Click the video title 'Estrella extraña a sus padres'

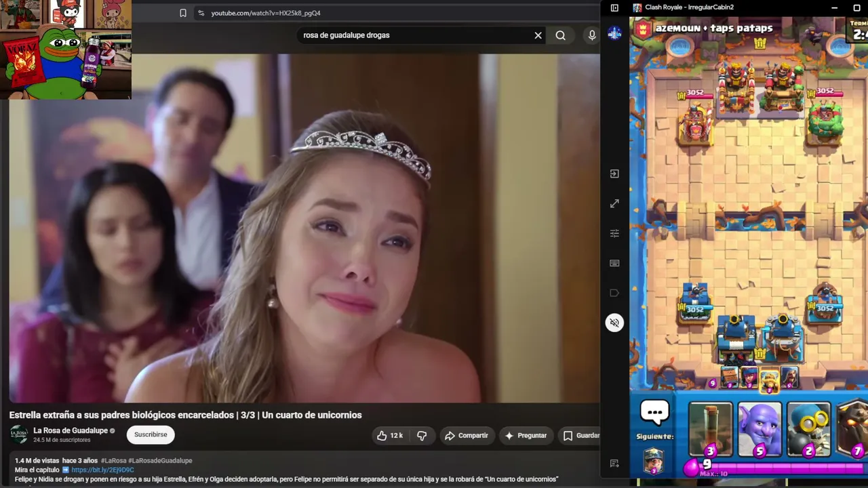pyautogui.click(x=185, y=415)
